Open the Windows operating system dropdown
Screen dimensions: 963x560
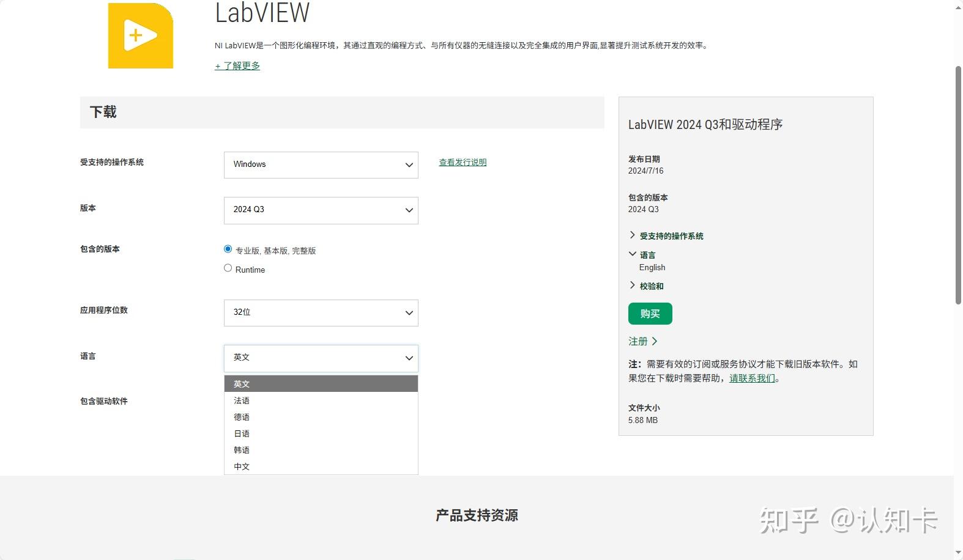point(321,165)
